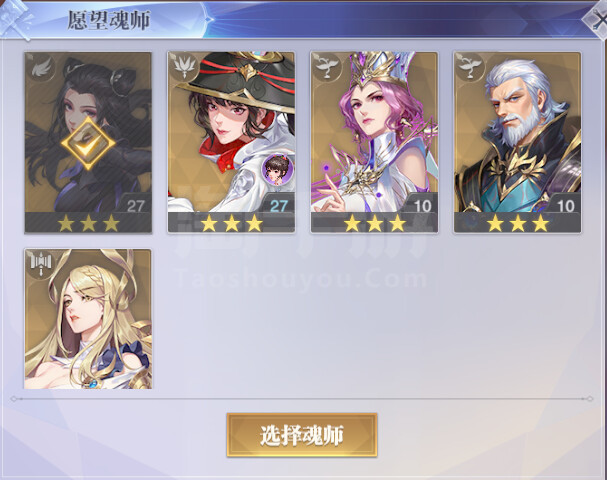Click the small round chibi avatar badge
Image resolution: width=607 pixels, height=480 pixels.
point(277,168)
